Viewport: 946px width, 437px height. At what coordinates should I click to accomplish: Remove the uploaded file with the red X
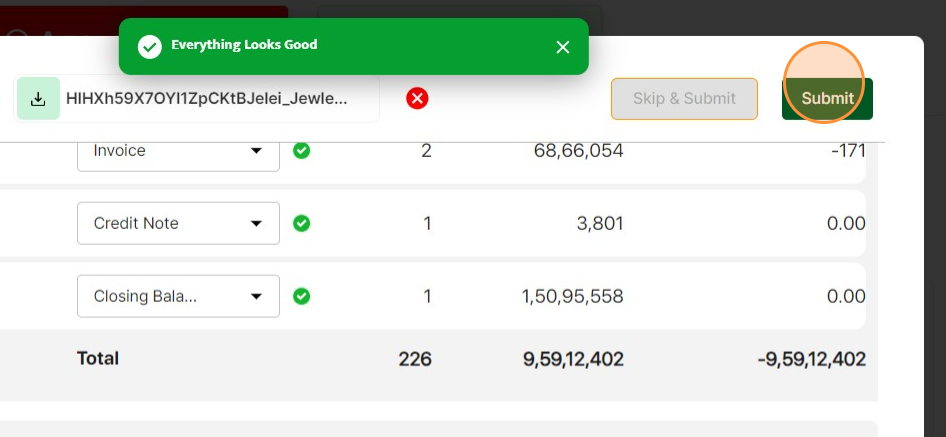click(x=418, y=98)
